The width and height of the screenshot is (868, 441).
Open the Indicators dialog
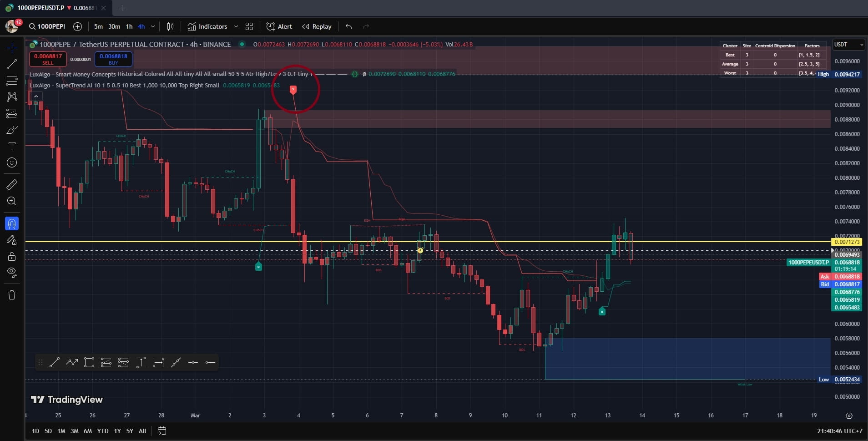pyautogui.click(x=207, y=26)
